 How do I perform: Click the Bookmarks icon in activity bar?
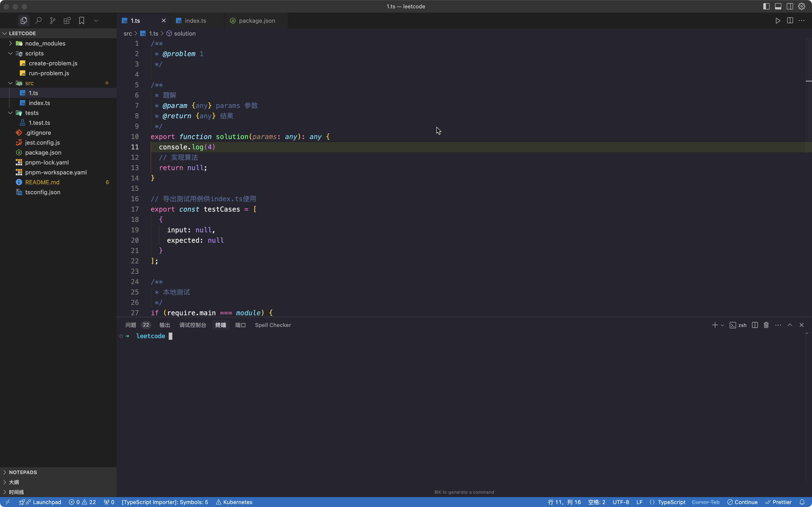(x=81, y=21)
